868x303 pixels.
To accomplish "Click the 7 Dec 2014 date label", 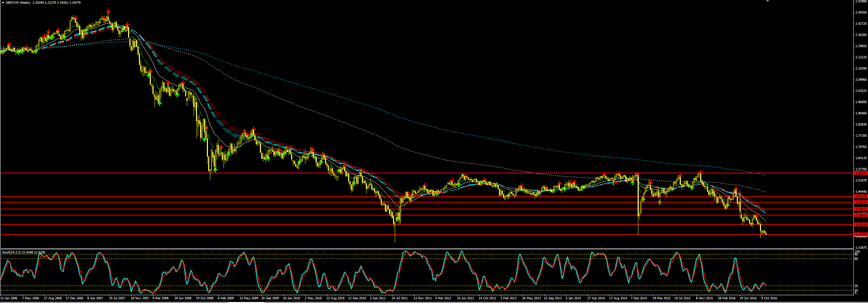I will 639,298.
